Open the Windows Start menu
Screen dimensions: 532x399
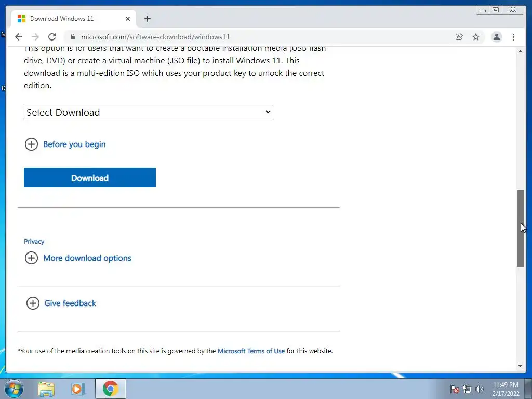pyautogui.click(x=14, y=389)
